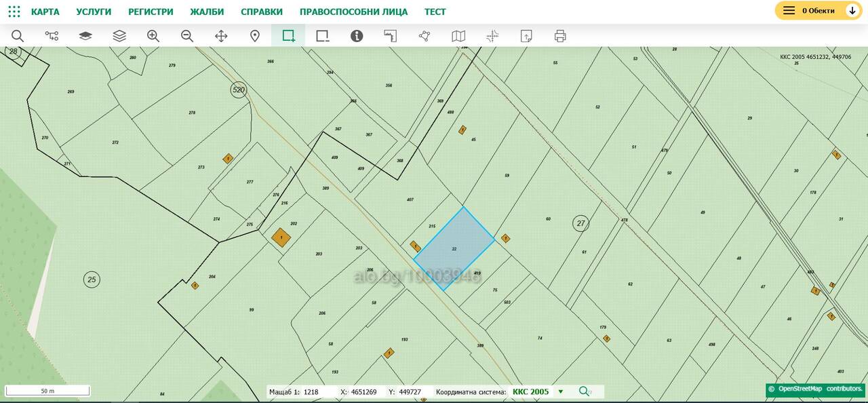
Task: Open the layer tree structure tool
Action: [x=52, y=36]
